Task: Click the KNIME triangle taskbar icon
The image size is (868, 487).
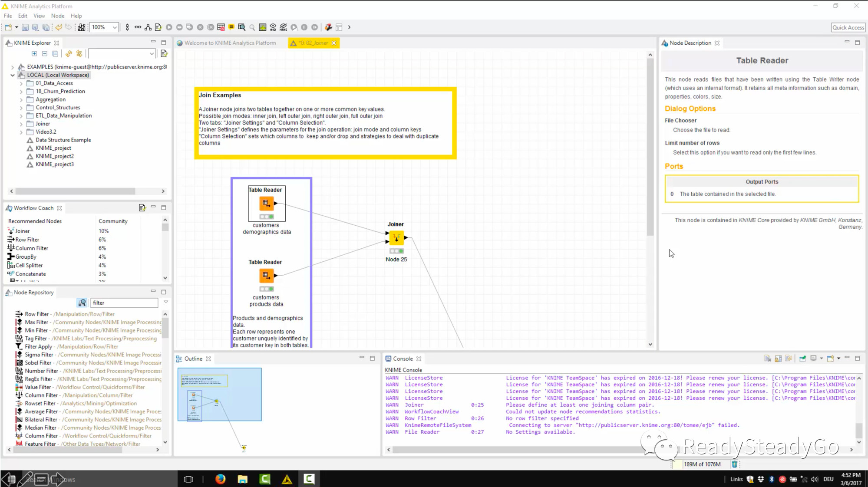Action: click(x=287, y=479)
